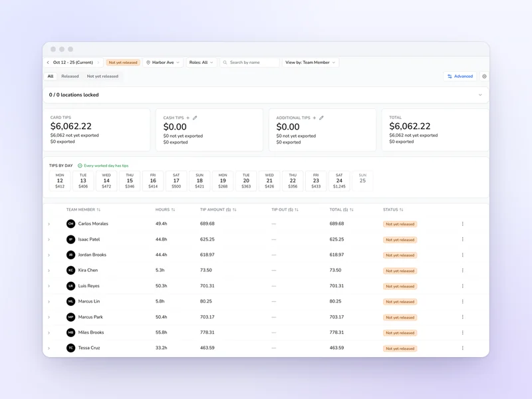Edit additional tips with pencil icon
Viewport: 532px width, 399px height.
[321, 118]
